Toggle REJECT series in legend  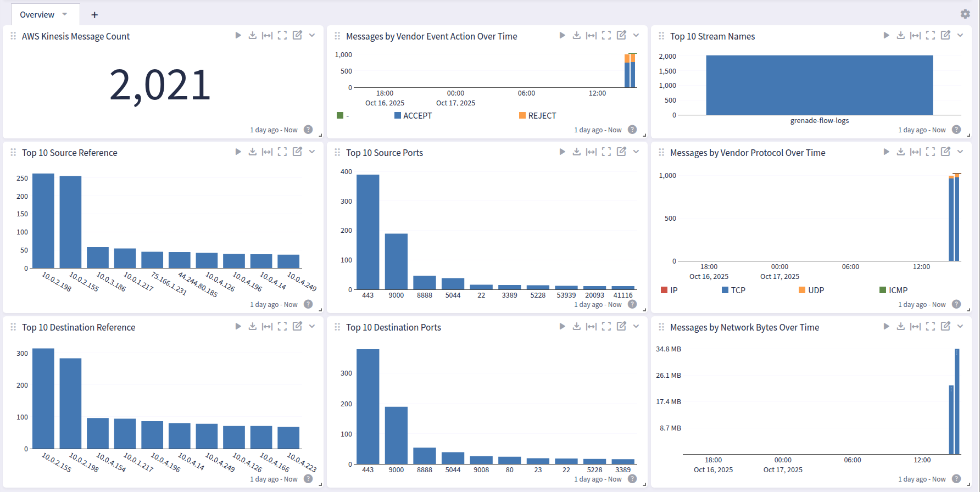pos(542,115)
